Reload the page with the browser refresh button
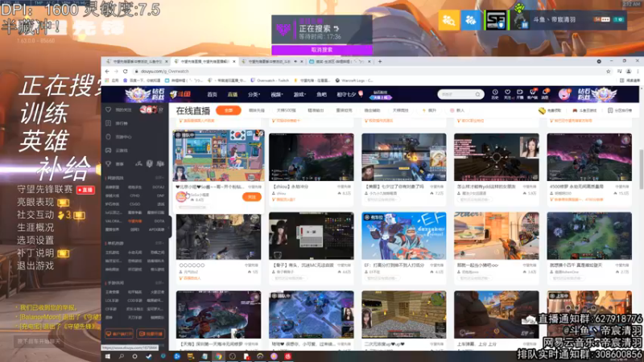This screenshot has width=644, height=362. pyautogui.click(x=126, y=71)
